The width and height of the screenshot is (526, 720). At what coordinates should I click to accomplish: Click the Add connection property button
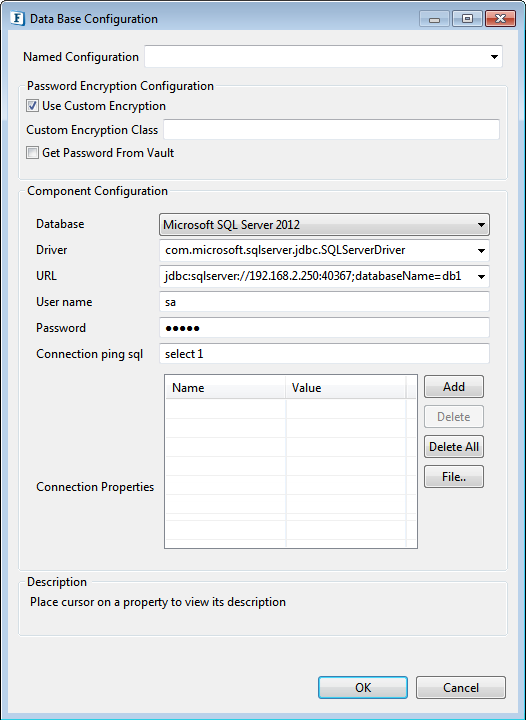(453, 387)
